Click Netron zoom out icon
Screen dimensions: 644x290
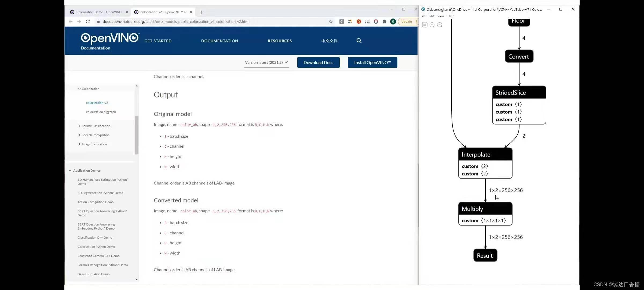click(x=440, y=25)
